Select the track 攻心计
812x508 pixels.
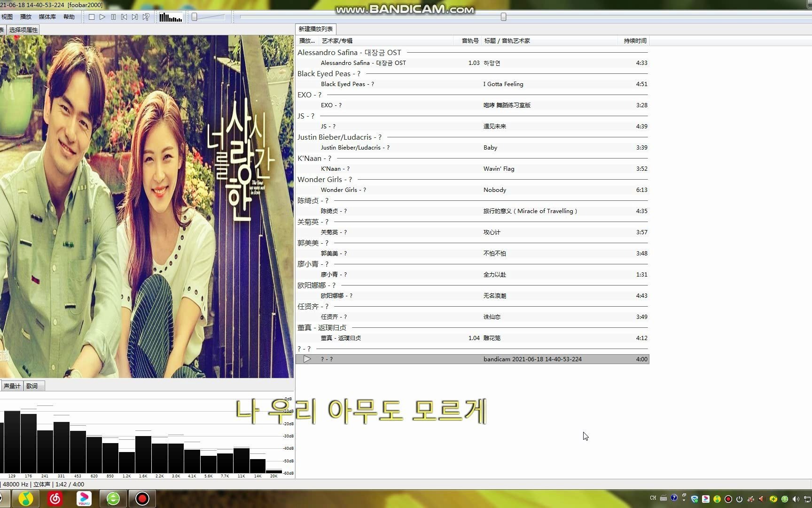pos(472,232)
